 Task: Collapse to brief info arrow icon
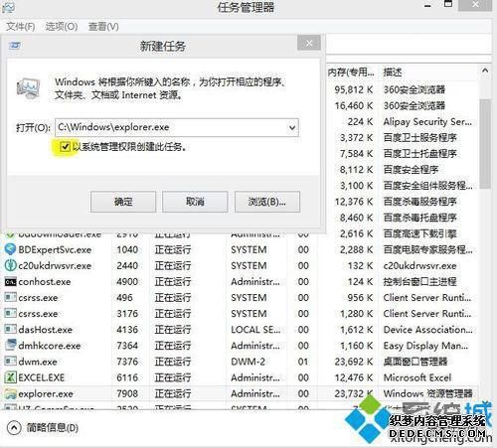point(14,428)
